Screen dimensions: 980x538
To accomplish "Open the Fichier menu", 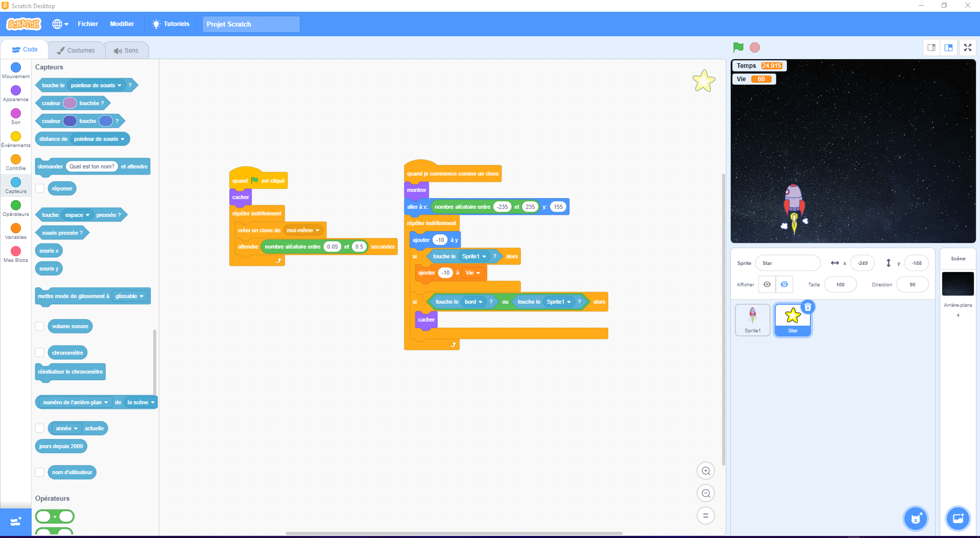I will pos(88,24).
